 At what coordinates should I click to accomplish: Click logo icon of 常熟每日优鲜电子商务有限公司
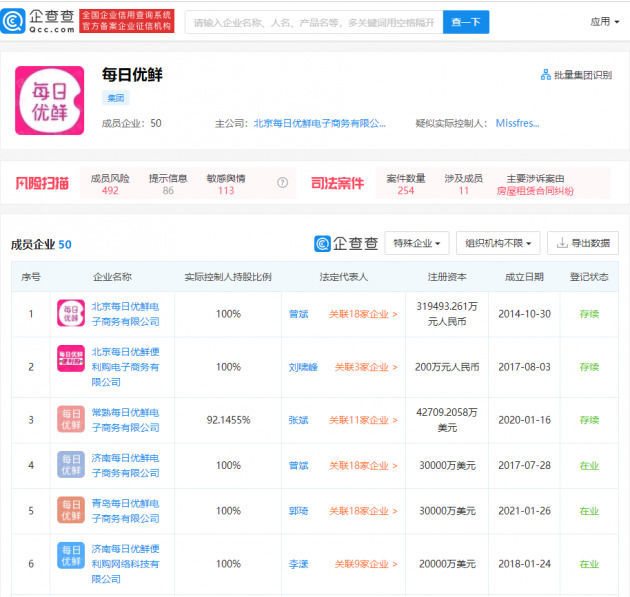71,419
